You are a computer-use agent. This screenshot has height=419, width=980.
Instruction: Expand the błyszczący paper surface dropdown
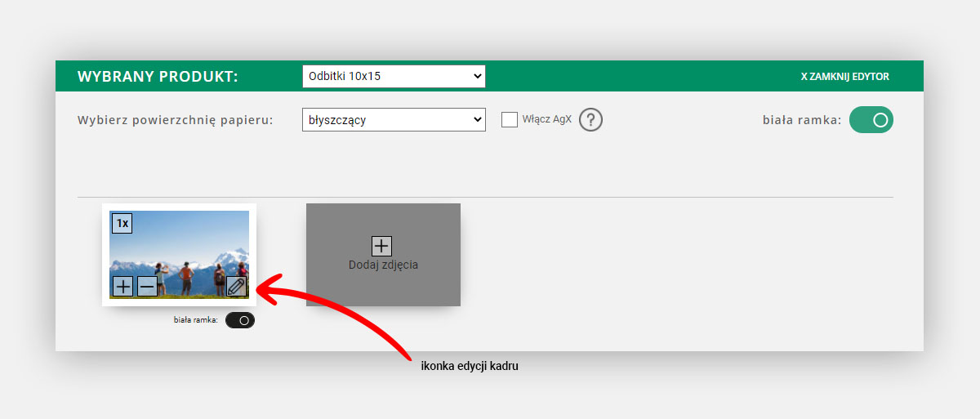tap(394, 120)
